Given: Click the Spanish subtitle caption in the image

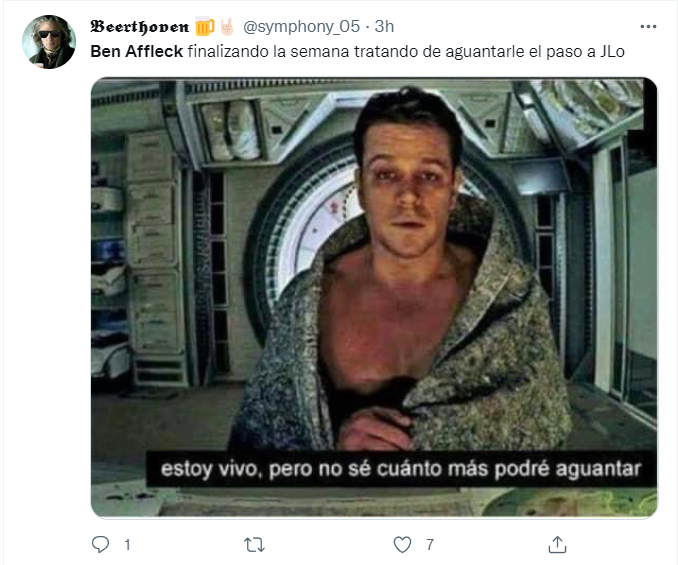Looking at the screenshot, I should [400, 469].
